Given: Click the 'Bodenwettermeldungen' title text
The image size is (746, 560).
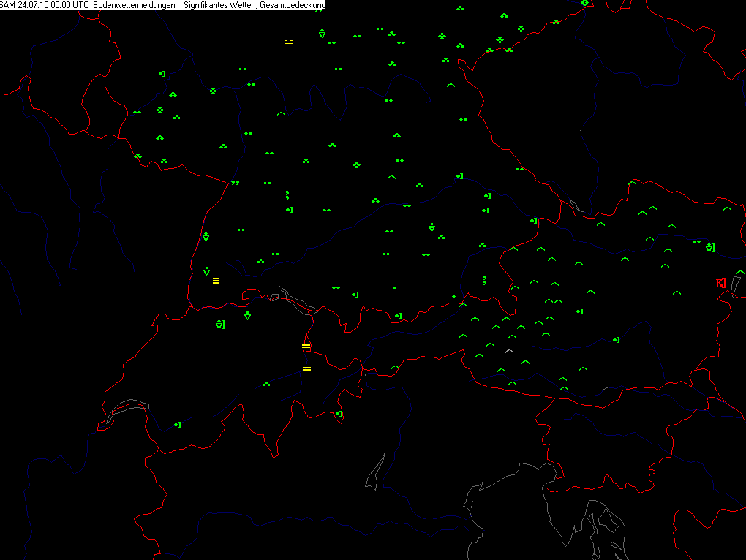Looking at the screenshot, I should [136, 5].
